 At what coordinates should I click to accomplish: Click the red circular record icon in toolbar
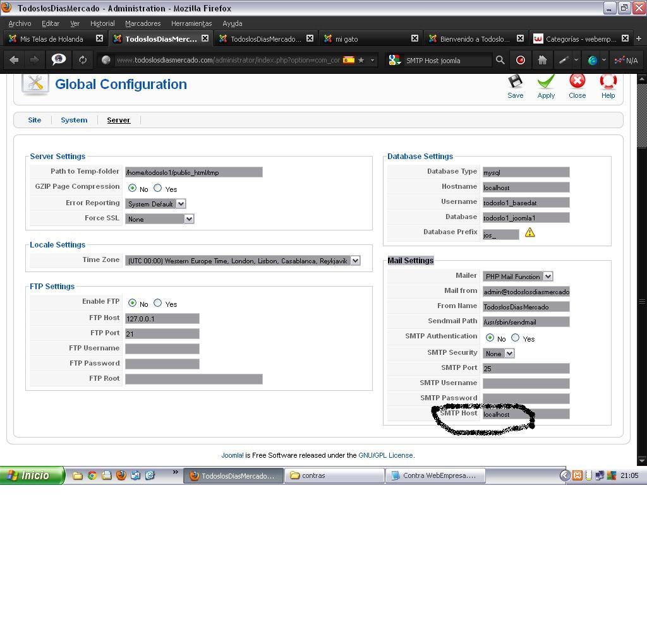click(521, 60)
